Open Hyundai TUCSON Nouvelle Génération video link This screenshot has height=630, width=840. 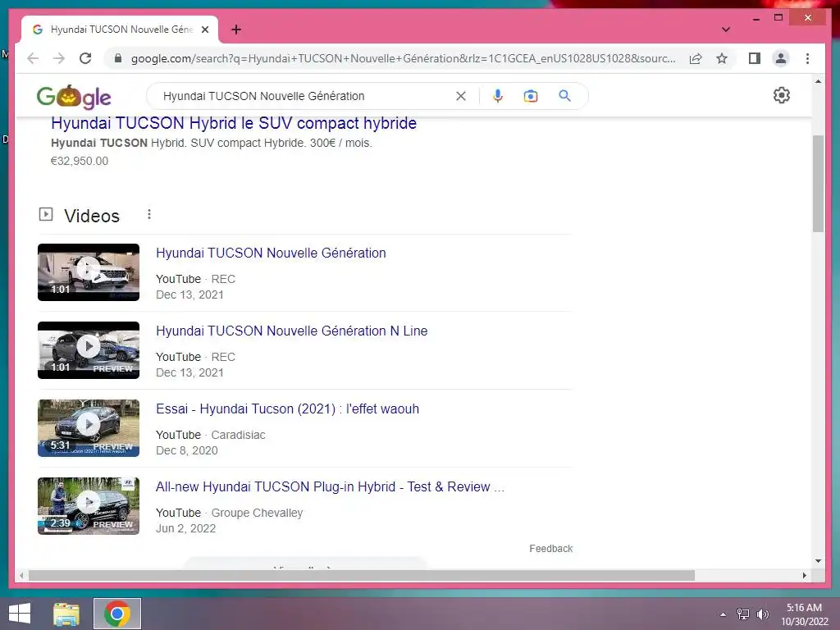pos(271,253)
